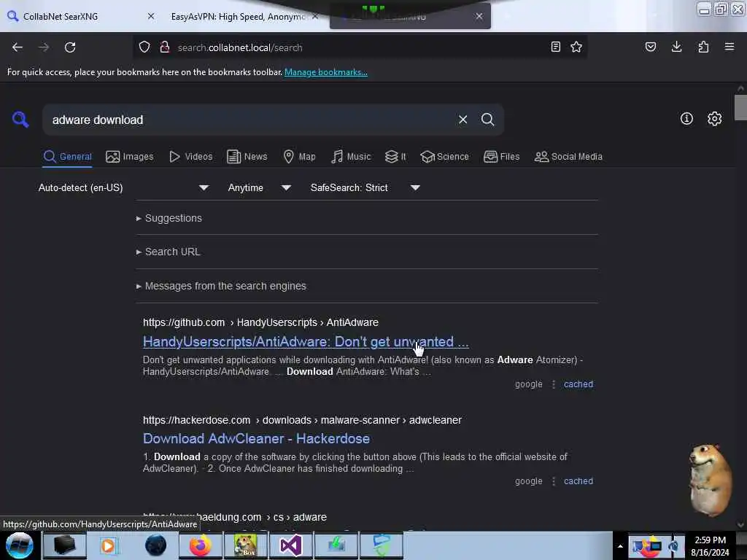The image size is (747, 560).
Task: Open cached copy of AntiAdware result
Action: pyautogui.click(x=578, y=384)
